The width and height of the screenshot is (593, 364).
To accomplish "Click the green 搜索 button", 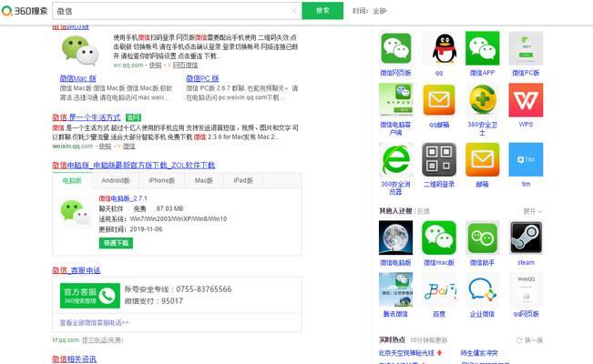I will click(322, 11).
